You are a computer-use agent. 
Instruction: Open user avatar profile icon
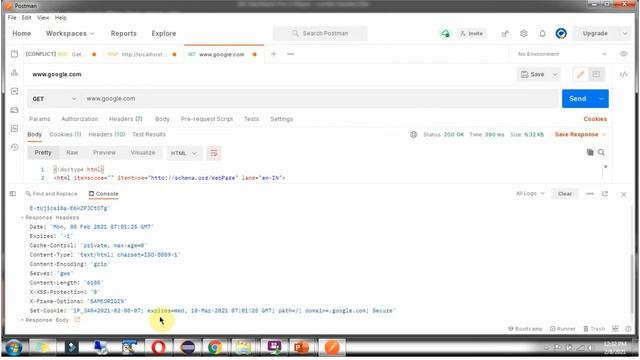(561, 33)
